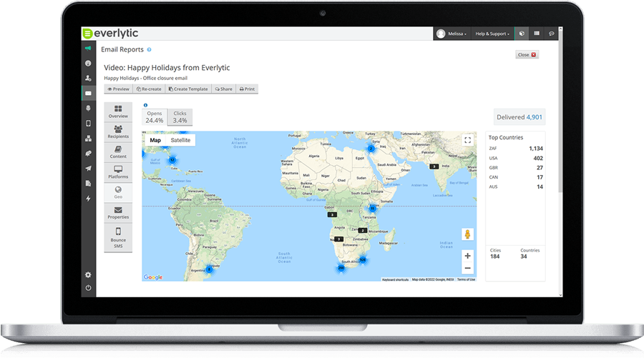Viewport: 644px width, 358px height.
Task: Switch to the Recipients report tab
Action: [118, 131]
